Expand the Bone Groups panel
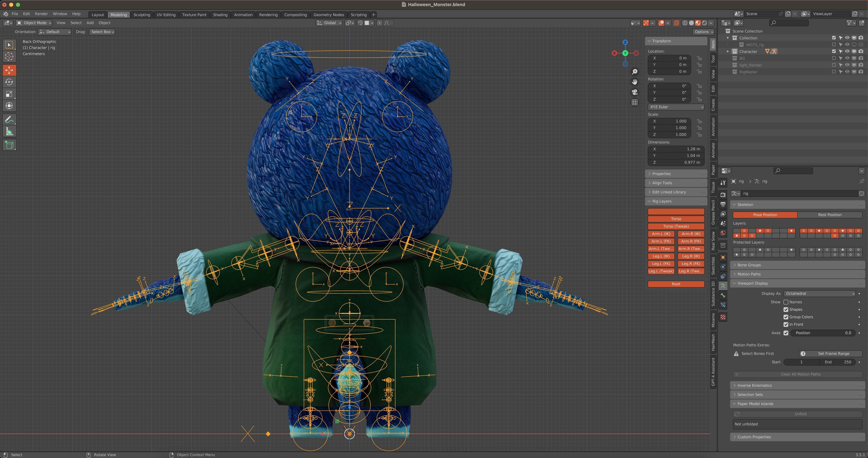The width and height of the screenshot is (868, 458). point(797,265)
